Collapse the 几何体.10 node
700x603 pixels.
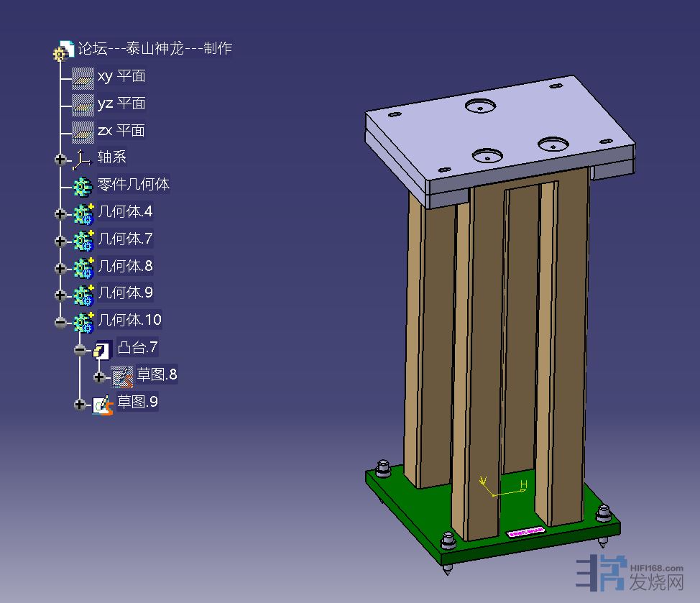(60, 323)
